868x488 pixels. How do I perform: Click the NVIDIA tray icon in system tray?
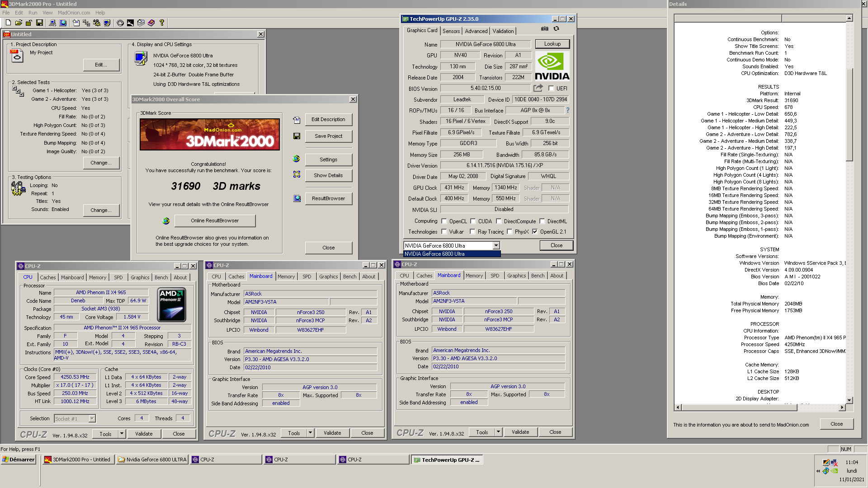[834, 471]
